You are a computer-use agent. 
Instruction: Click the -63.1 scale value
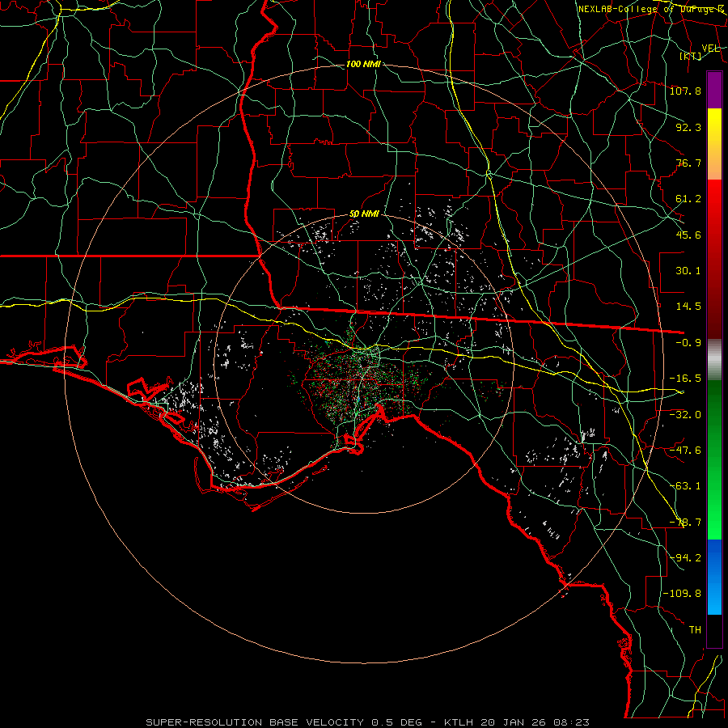(x=685, y=486)
